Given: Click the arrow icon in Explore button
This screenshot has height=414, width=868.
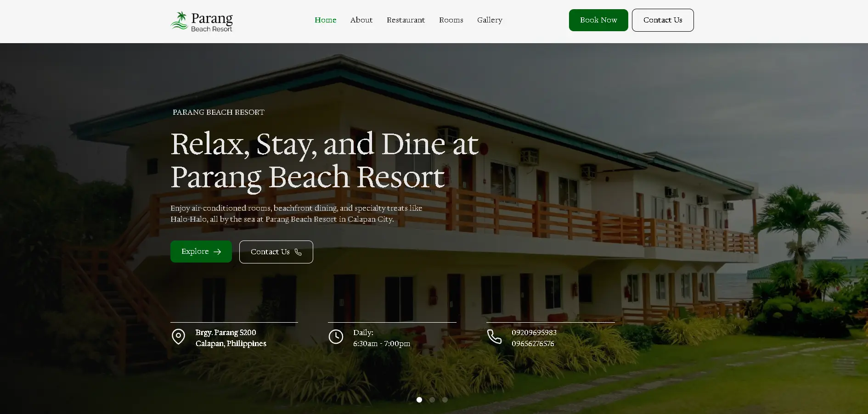Looking at the screenshot, I should pyautogui.click(x=217, y=252).
